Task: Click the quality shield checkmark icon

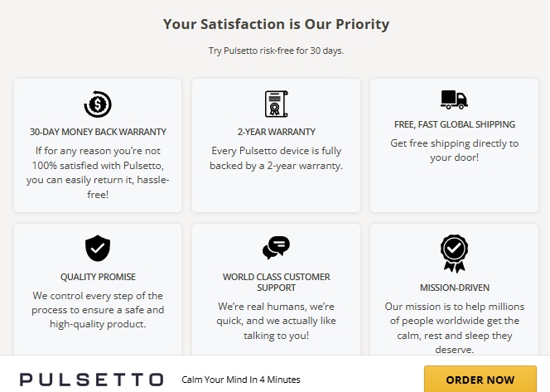Action: click(x=98, y=248)
